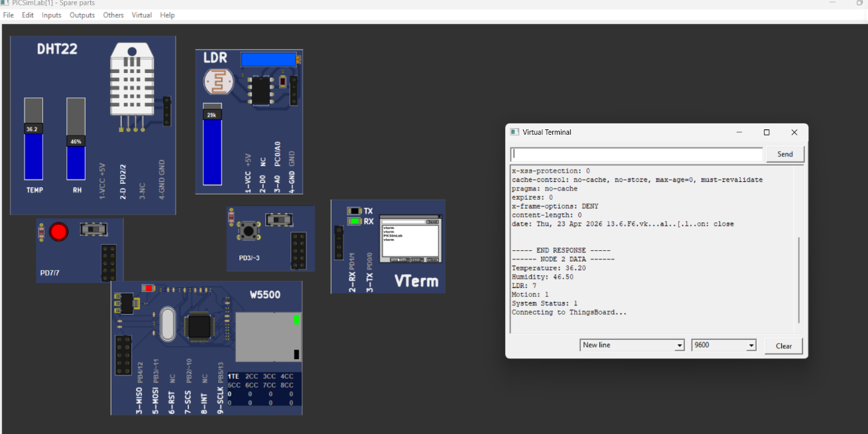Open the Virtual menu
The height and width of the screenshot is (434, 868).
coord(142,15)
